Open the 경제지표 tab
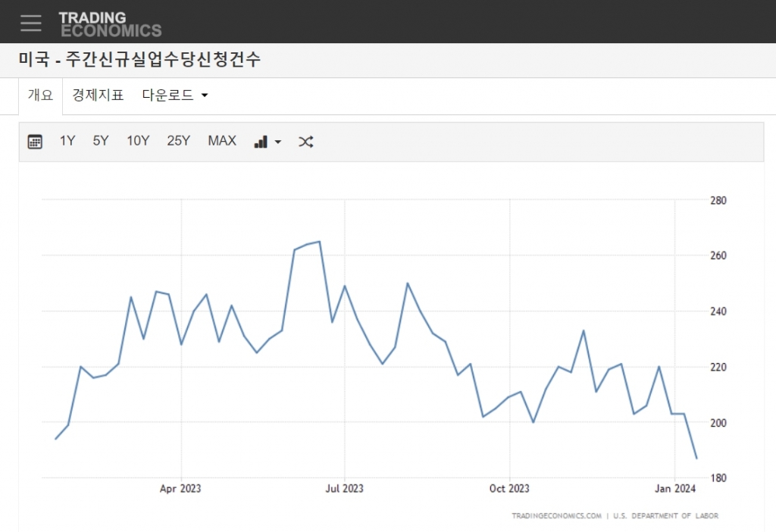This screenshot has width=776, height=532. pyautogui.click(x=98, y=95)
